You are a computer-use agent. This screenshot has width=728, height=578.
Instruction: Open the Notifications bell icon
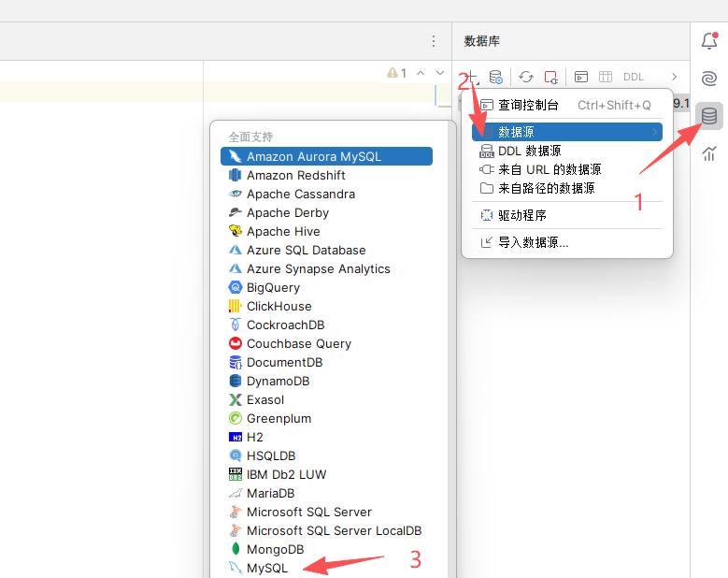pyautogui.click(x=709, y=41)
